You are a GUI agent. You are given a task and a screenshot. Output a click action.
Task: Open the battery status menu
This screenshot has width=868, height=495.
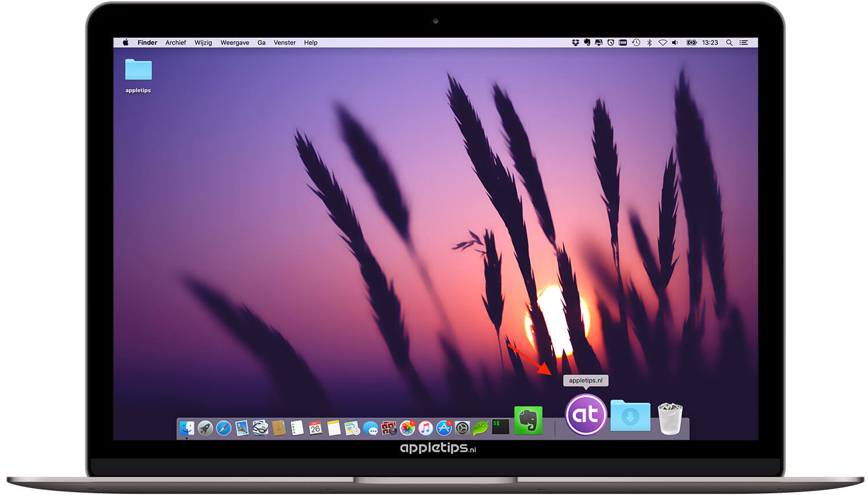point(692,43)
